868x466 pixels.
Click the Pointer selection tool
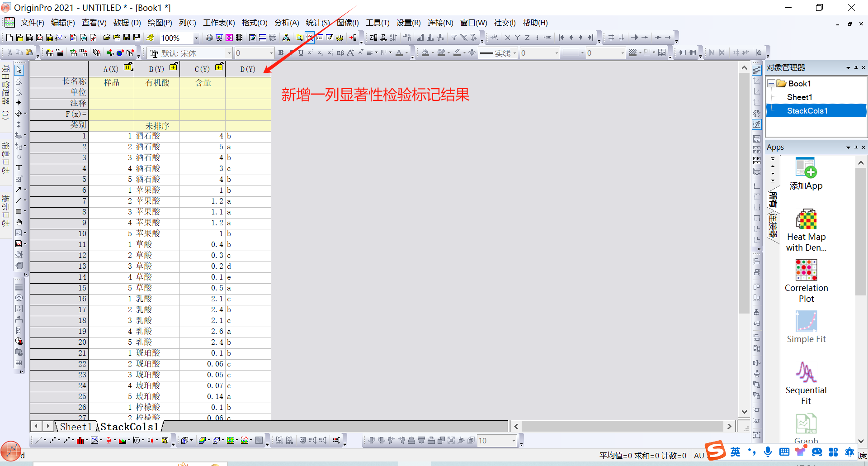point(19,70)
